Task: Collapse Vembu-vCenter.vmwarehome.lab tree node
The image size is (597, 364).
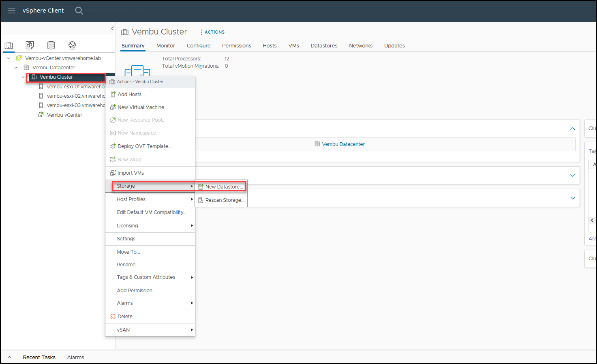Action: pyautogui.click(x=9, y=58)
